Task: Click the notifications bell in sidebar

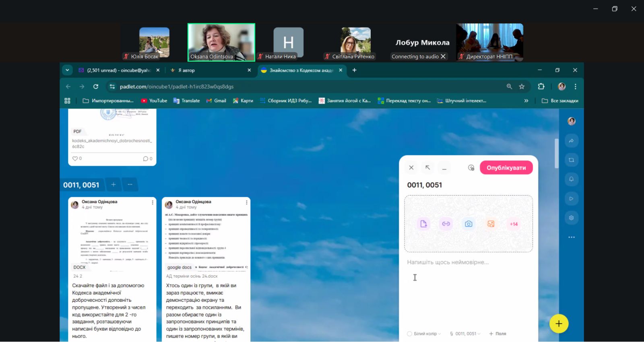Action: tap(571, 179)
